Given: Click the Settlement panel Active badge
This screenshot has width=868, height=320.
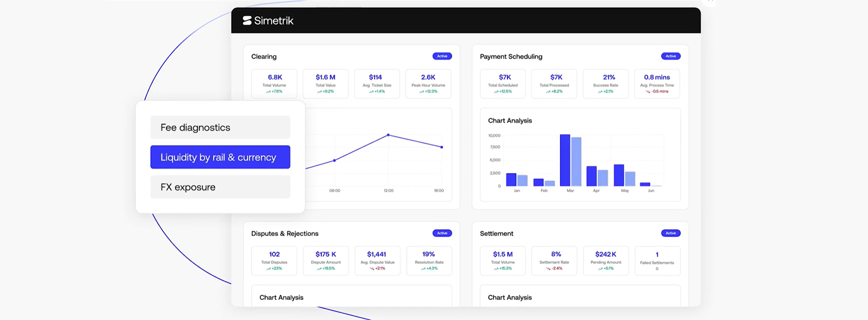Looking at the screenshot, I should coord(670,233).
